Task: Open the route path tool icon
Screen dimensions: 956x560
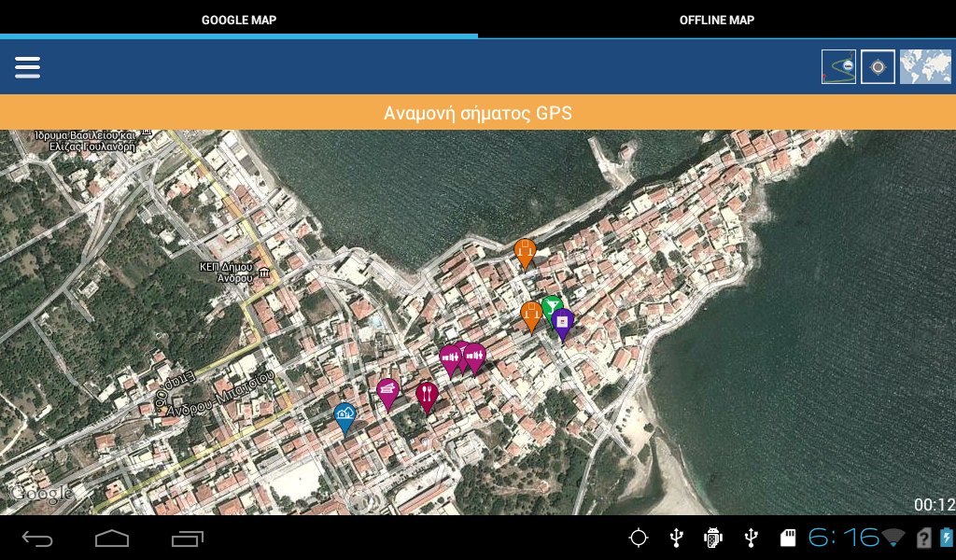Action: (838, 66)
